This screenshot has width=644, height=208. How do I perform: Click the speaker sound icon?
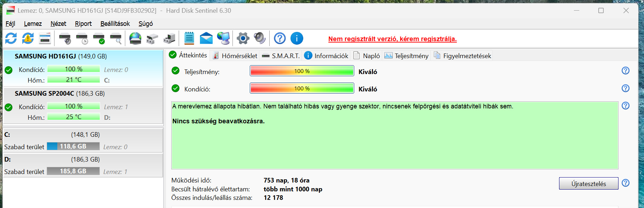point(260,38)
